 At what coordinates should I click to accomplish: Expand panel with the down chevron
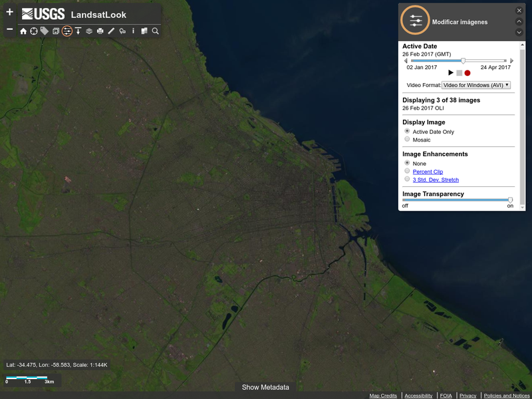[519, 32]
